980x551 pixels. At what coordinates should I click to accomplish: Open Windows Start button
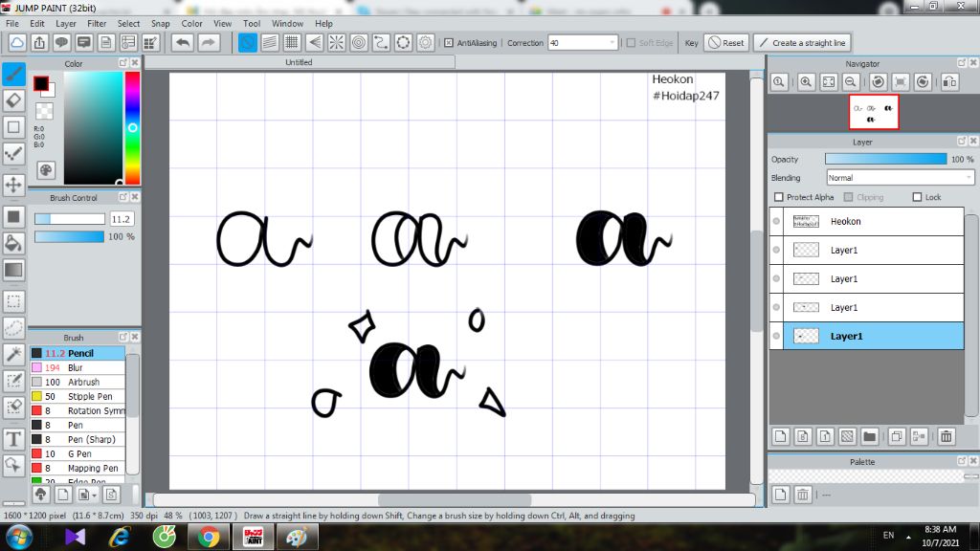[19, 537]
